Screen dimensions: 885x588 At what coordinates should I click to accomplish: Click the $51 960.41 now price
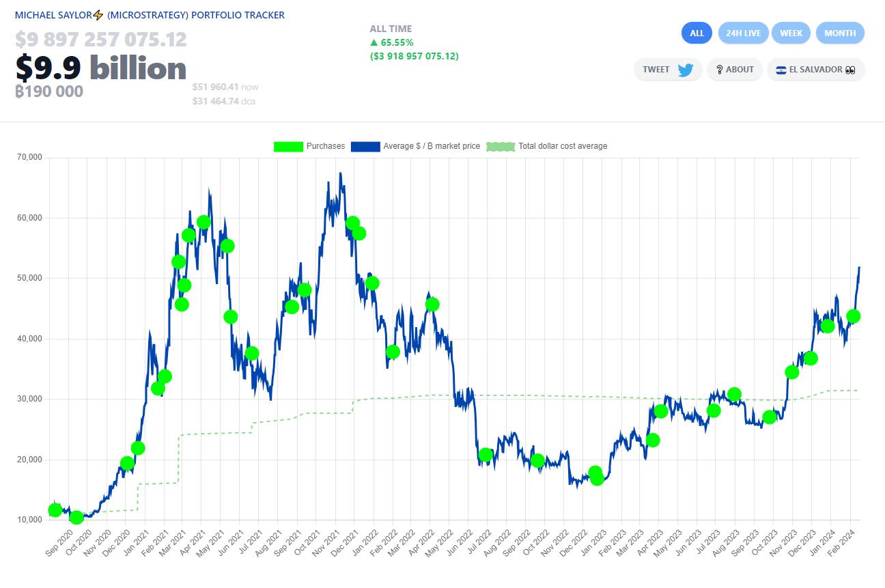225,87
